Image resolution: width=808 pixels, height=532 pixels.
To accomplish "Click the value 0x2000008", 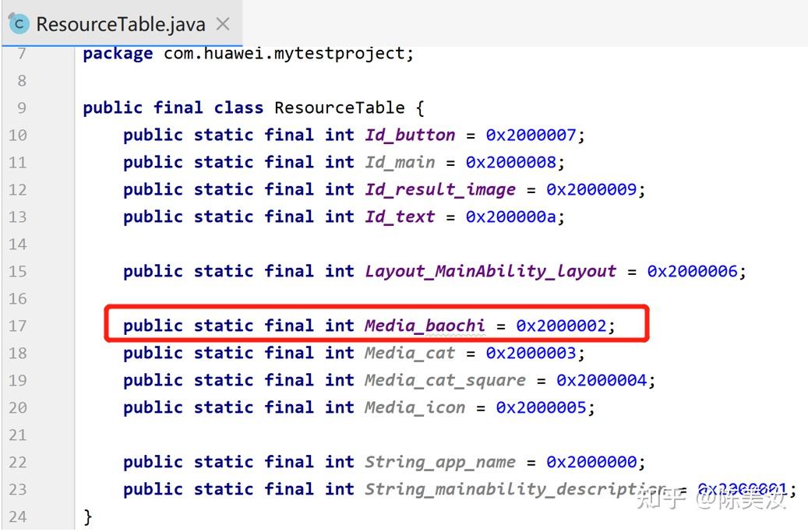I will coord(510,163).
